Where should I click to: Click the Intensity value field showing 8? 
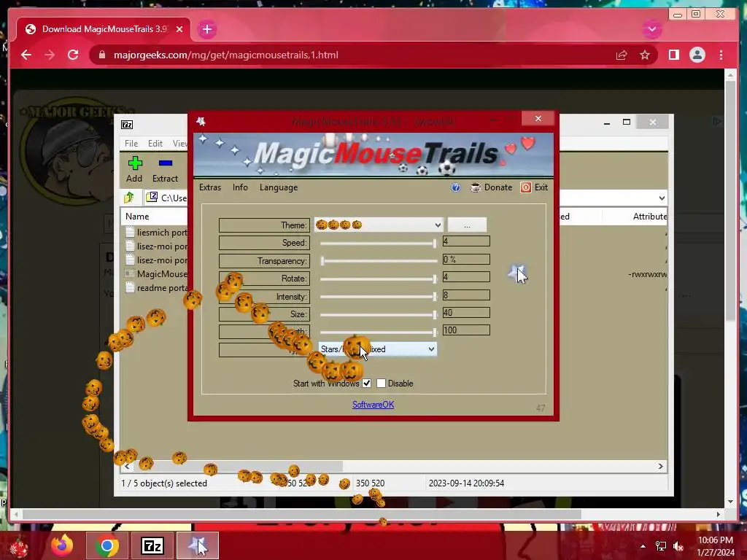point(466,295)
